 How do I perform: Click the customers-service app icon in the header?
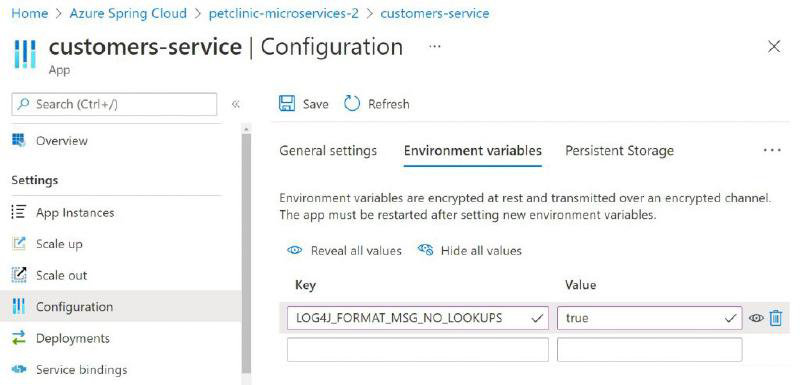[x=24, y=53]
